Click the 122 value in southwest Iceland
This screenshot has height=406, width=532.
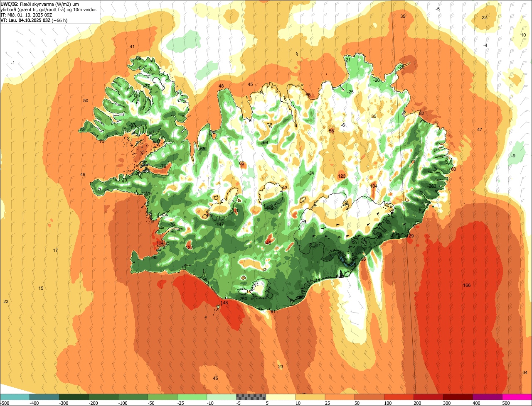tap(189, 247)
